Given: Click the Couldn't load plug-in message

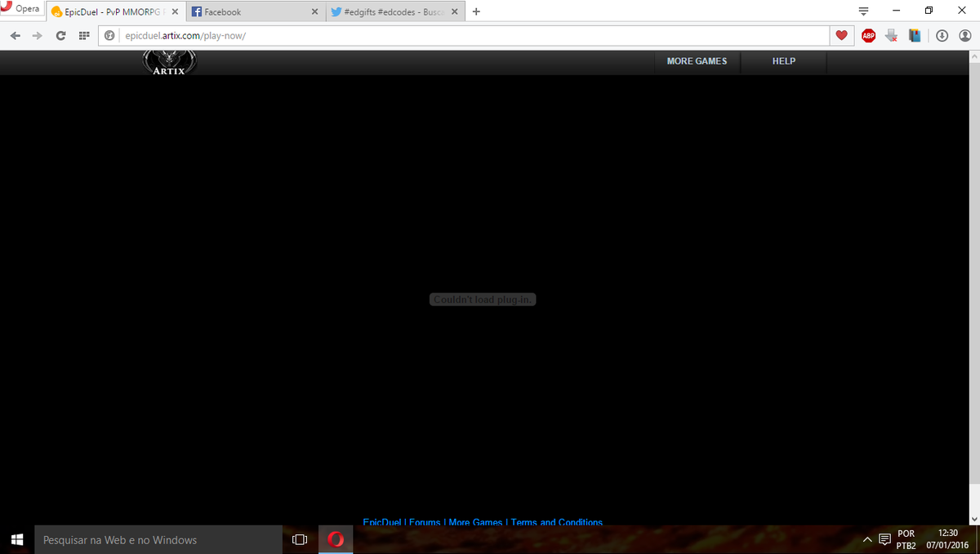Looking at the screenshot, I should click(483, 300).
